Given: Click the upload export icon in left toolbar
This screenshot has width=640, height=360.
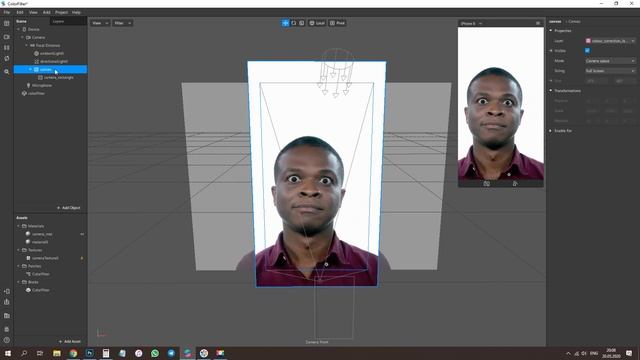Looking at the screenshot, I should [7, 302].
